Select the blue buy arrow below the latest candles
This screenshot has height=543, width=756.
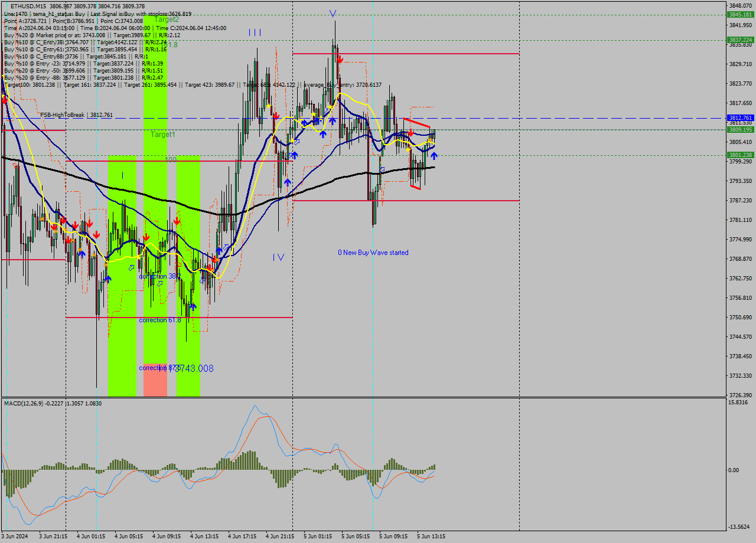pyautogui.click(x=434, y=155)
